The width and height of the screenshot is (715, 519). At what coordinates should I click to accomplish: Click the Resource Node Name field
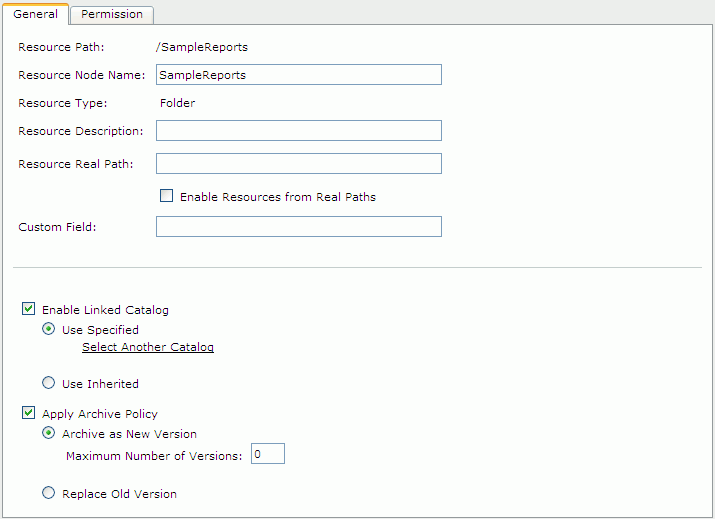[x=299, y=74]
